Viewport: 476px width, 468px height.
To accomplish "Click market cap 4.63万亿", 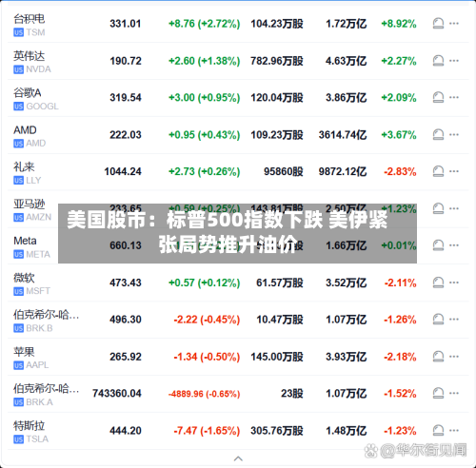I will coord(347,61).
